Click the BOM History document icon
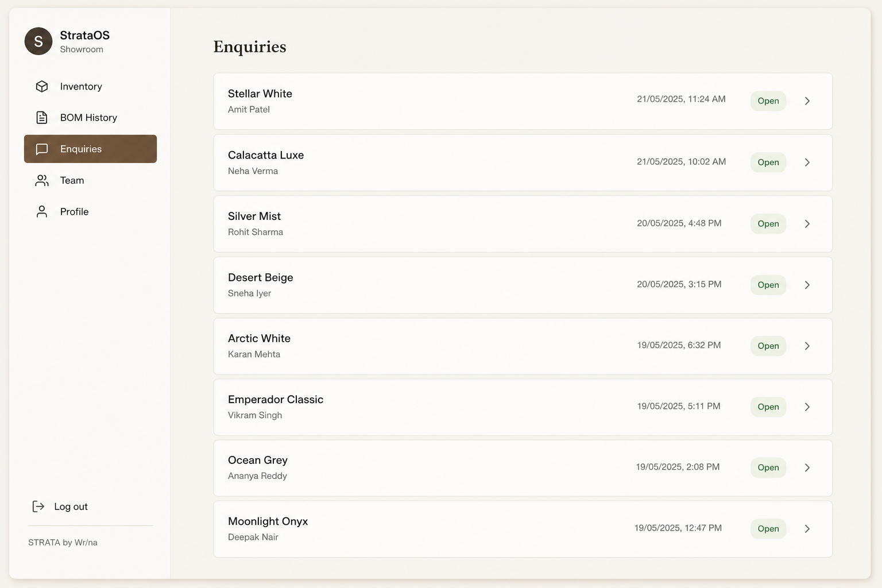Image resolution: width=882 pixels, height=588 pixels. point(42,118)
